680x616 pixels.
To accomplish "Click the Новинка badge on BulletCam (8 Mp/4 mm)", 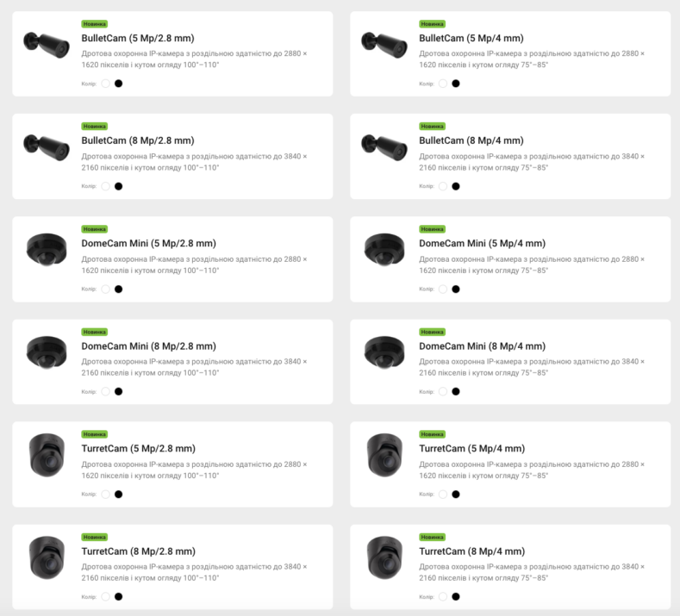I will (x=433, y=126).
